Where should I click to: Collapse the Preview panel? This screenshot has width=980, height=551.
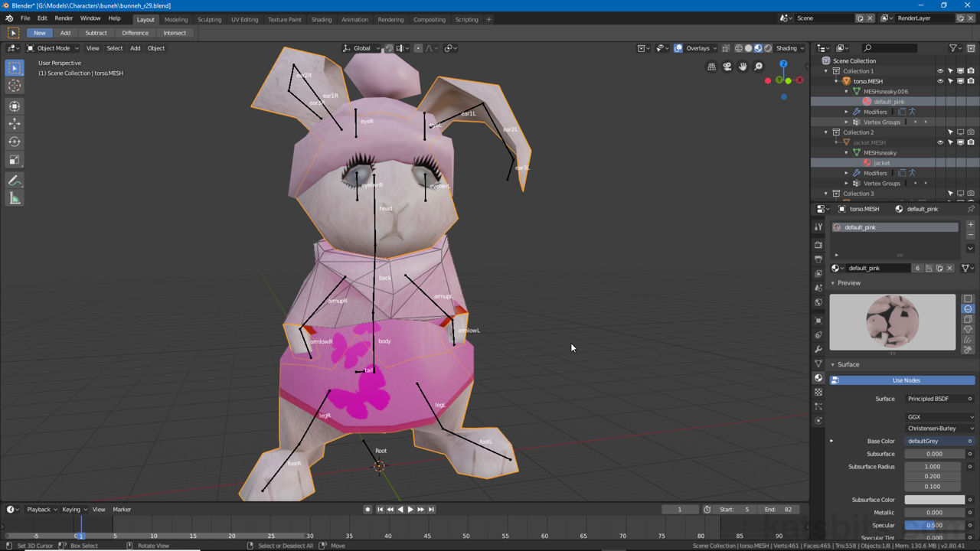click(x=833, y=283)
